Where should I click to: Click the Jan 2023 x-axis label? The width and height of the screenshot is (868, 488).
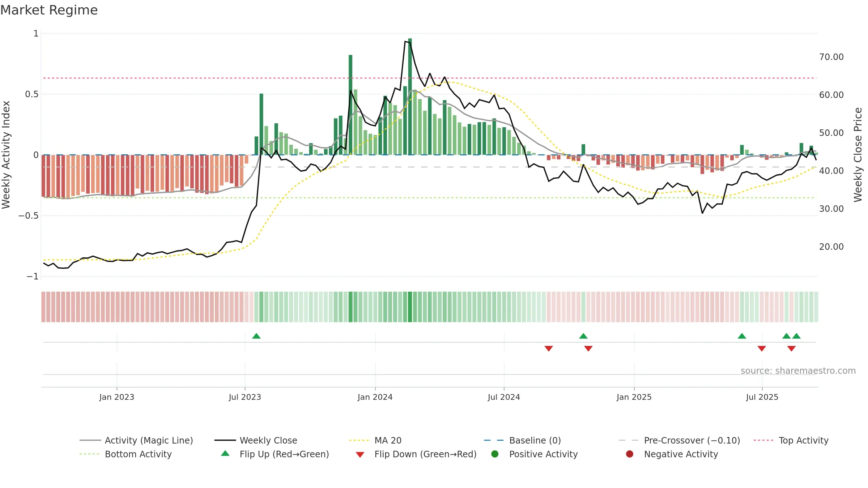[x=117, y=397]
